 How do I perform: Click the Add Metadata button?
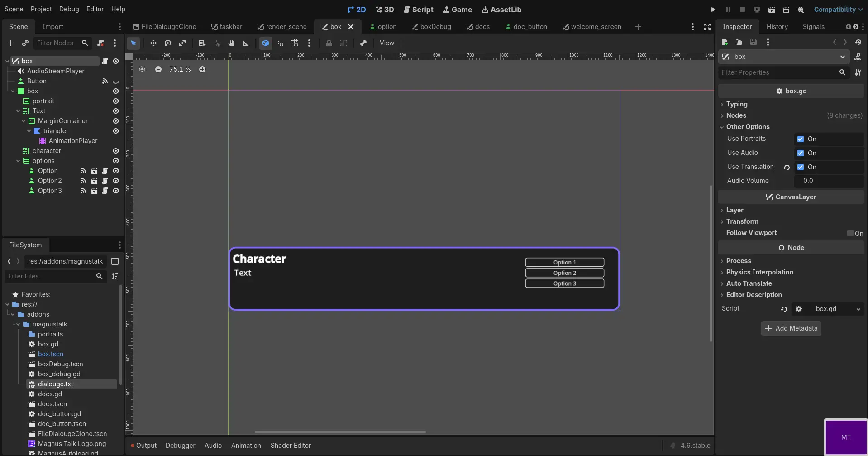point(791,328)
